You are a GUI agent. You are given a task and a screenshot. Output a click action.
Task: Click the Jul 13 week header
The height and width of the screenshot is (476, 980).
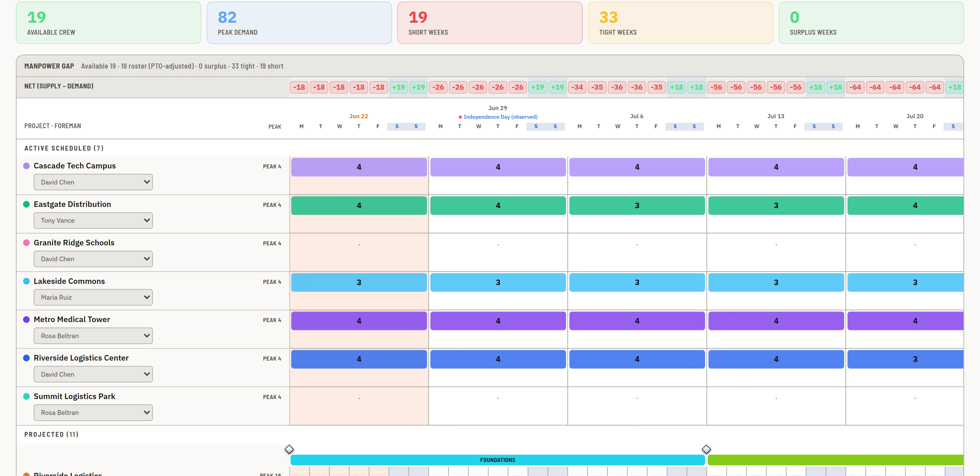click(x=776, y=116)
